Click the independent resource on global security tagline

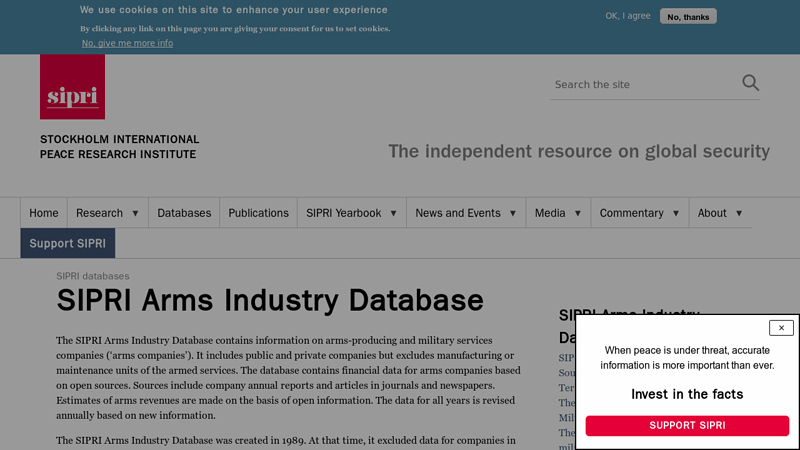579,152
